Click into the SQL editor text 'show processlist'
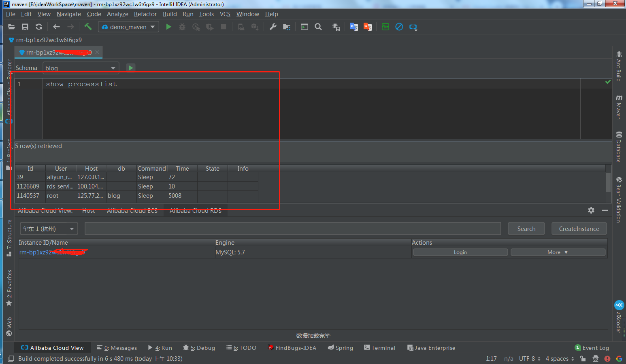Image resolution: width=626 pixels, height=364 pixels. coord(81,84)
